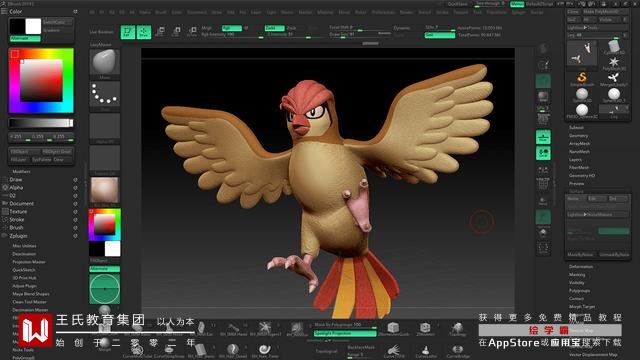Click the black secondary color swatch in Color panel
Viewport: 640px width, 360px height.
click(17, 27)
